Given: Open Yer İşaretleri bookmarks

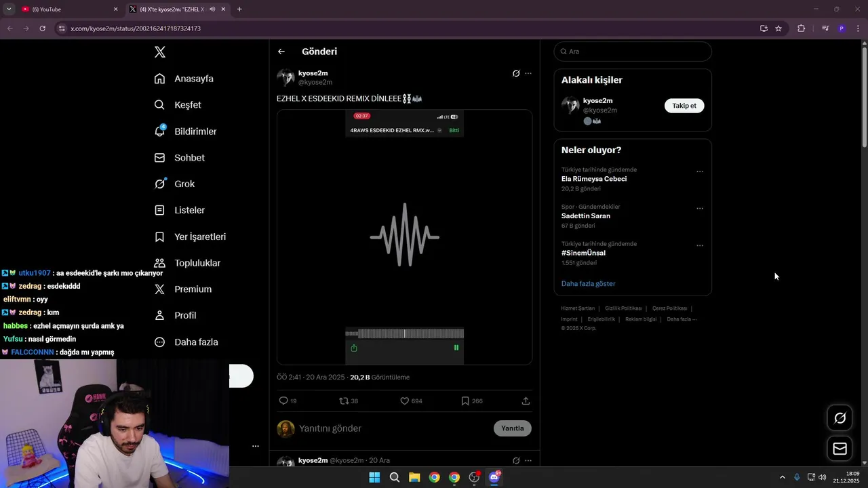Looking at the screenshot, I should click(x=190, y=237).
